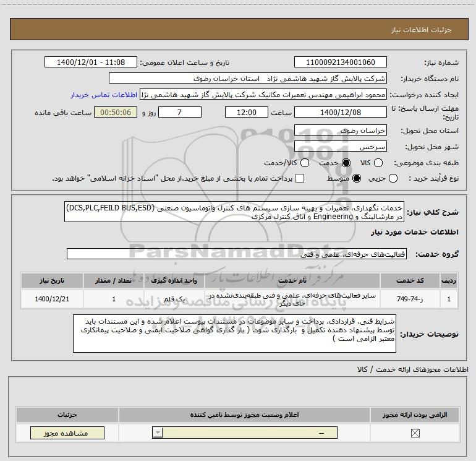Click the اطلاعات خدمات مورد نیاز heading
Screen dimensions: 476x461
pos(415,232)
